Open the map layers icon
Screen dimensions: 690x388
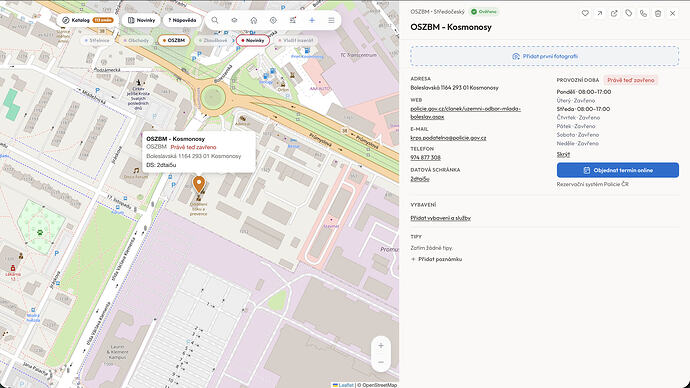point(234,20)
